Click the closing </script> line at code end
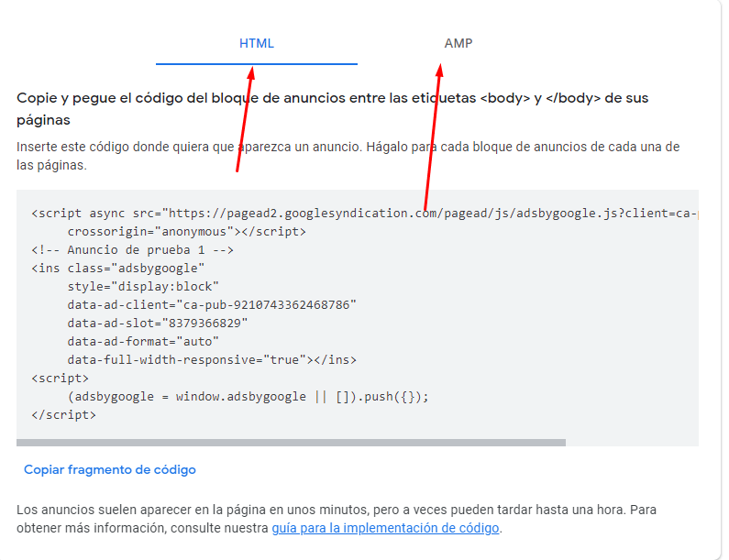Screen dimensions: 729x560 [x=63, y=414]
